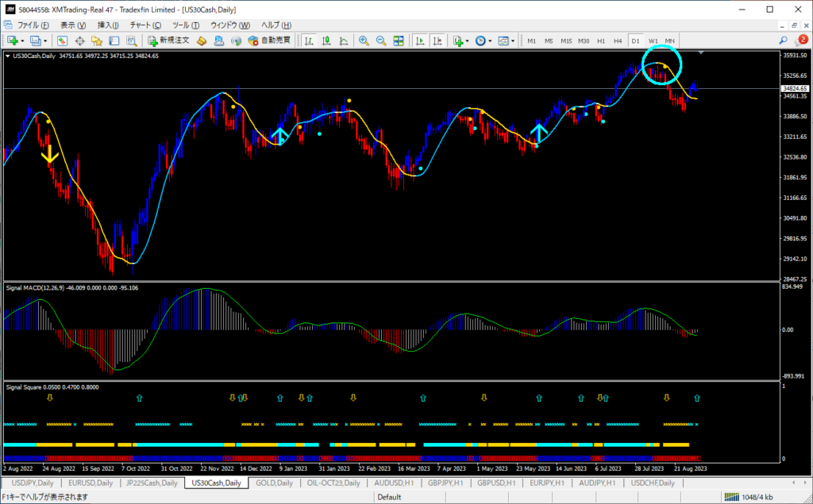Switch to the GBPUSD,H1 chart tab
Viewport: 813px width, 504px height.
click(496, 483)
